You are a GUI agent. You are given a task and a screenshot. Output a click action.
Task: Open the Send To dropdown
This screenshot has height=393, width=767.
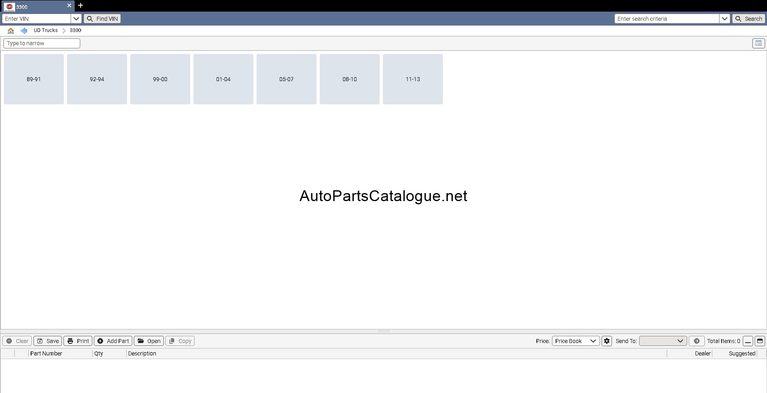[x=663, y=341]
